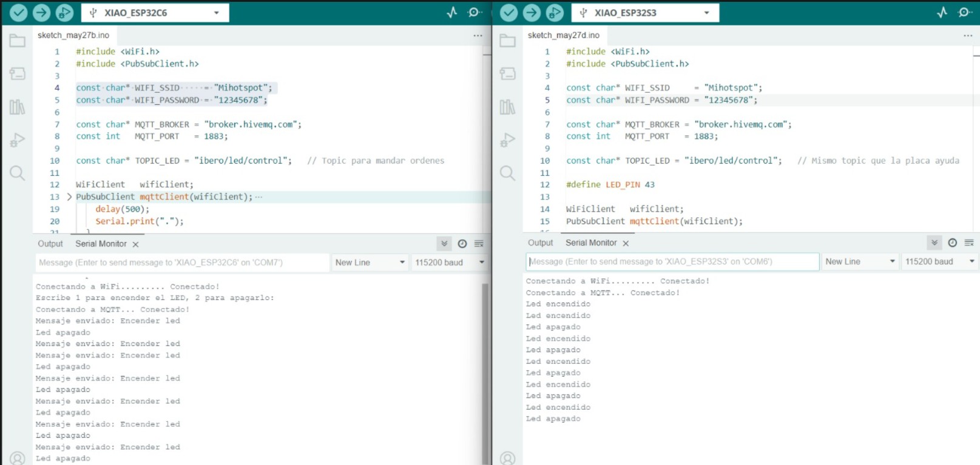Open 115200 baud dropdown in right Serial Monitor
Screen dimensions: 980x465
tap(940, 261)
